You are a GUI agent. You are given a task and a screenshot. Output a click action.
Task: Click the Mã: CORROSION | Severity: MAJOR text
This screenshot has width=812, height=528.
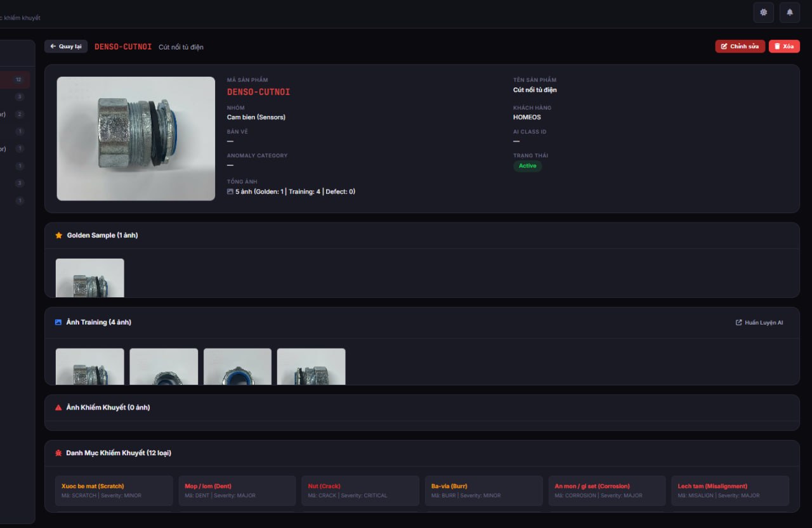(599, 496)
